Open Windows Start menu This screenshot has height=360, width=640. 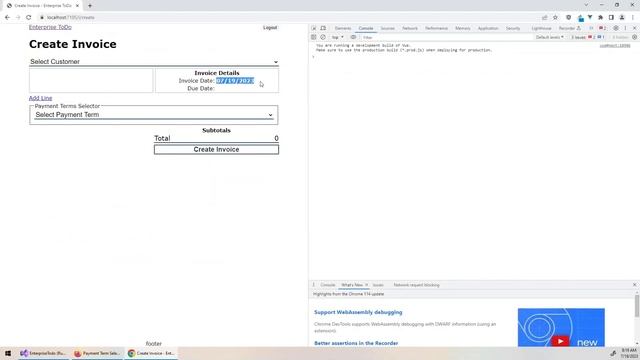coord(8,353)
